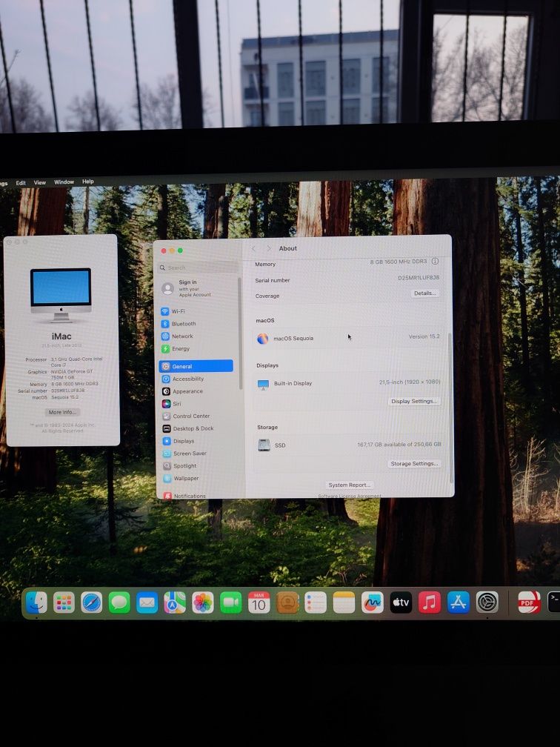Open Software License Agreement link
This screenshot has width=560, height=747.
pyautogui.click(x=350, y=496)
